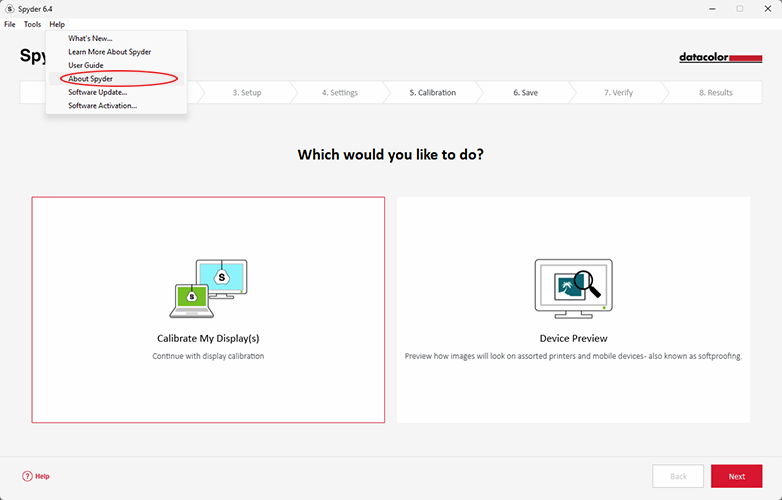This screenshot has width=782, height=500.
Task: Go to the 3. Setup step
Action: (247, 93)
